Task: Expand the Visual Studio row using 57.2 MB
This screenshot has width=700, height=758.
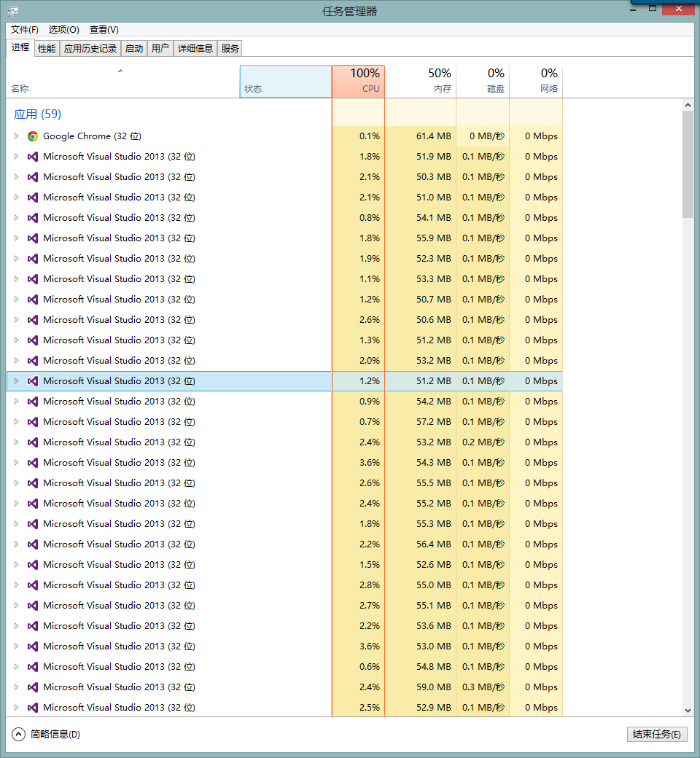Action: coord(16,421)
